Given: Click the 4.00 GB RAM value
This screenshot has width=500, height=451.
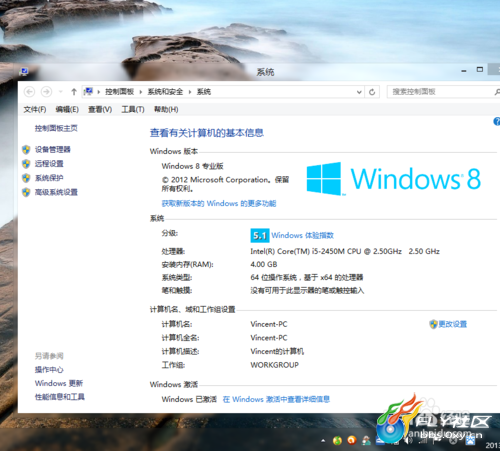Looking at the screenshot, I should 264,264.
